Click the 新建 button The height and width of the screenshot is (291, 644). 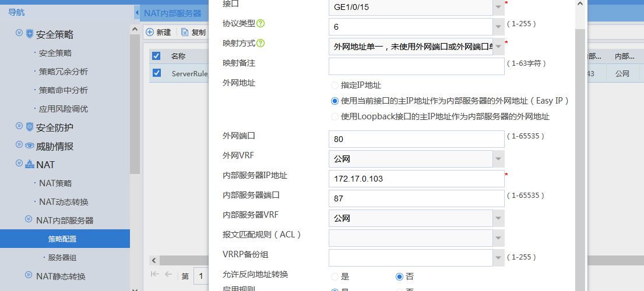coord(159,32)
